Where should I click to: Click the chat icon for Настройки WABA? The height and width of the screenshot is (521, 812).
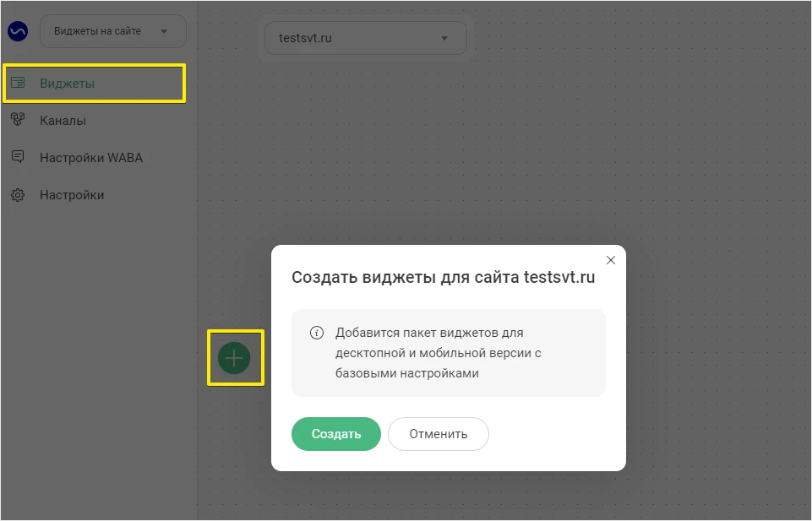18,157
